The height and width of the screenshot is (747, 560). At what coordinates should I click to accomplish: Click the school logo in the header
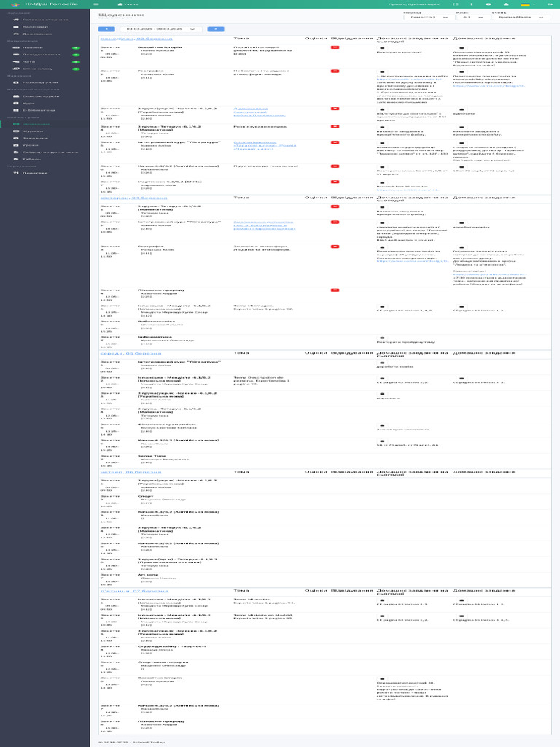pos(16,4)
